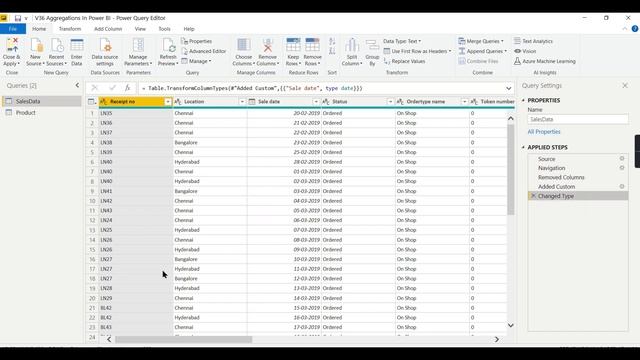Open the All Properties link
Screen dimensions: 640x360
point(544,132)
